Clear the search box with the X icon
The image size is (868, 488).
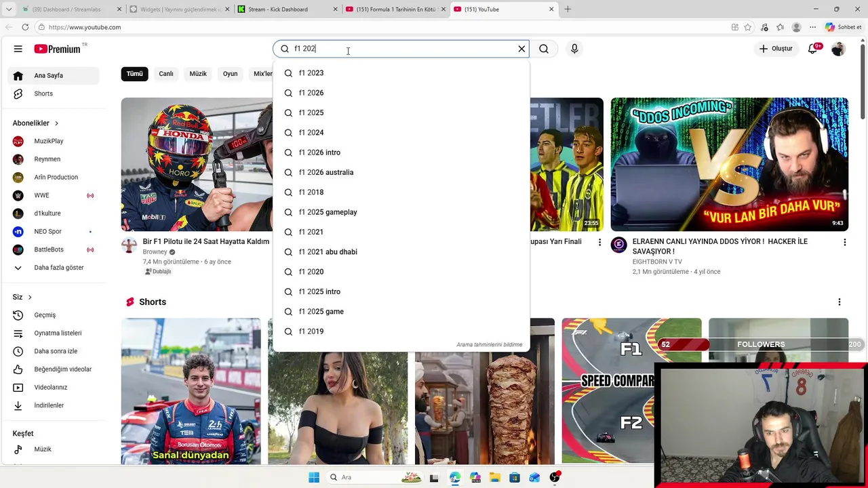tap(521, 49)
